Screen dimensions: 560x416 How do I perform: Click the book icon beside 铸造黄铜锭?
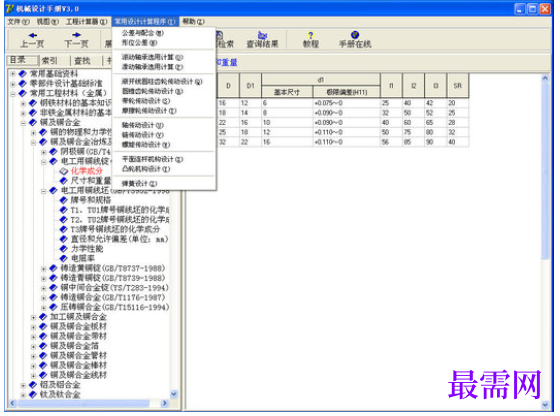coord(53,268)
